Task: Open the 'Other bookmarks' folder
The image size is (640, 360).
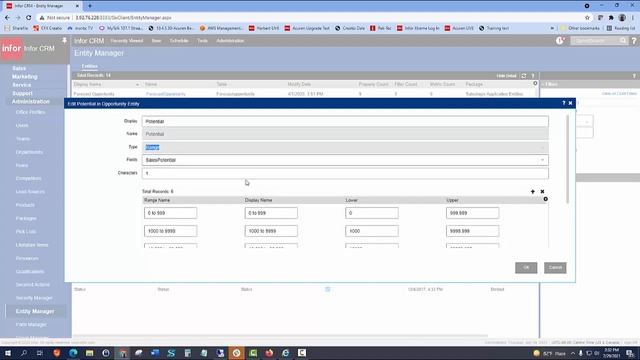Action: click(580, 28)
